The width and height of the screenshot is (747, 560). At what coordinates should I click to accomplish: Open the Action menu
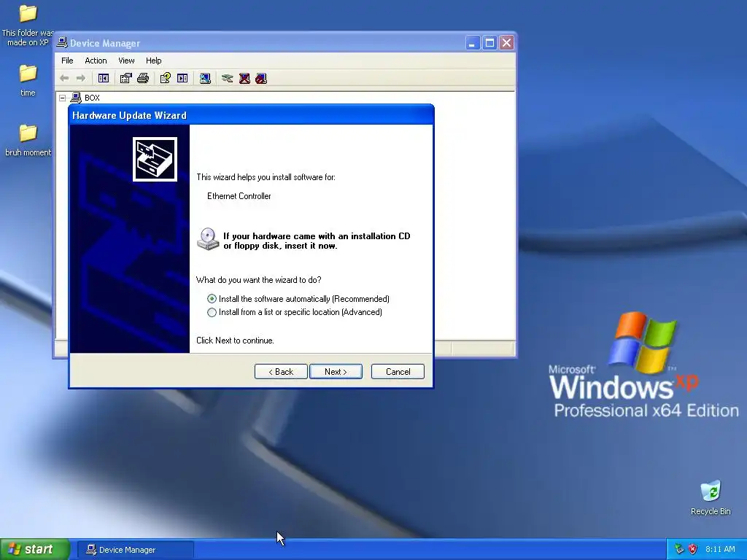click(96, 61)
